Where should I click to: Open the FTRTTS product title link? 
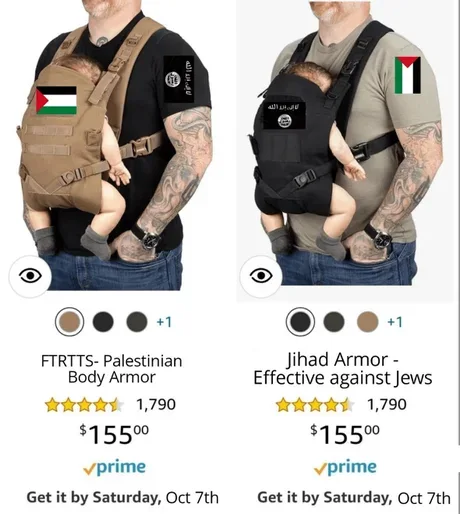[x=112, y=369]
